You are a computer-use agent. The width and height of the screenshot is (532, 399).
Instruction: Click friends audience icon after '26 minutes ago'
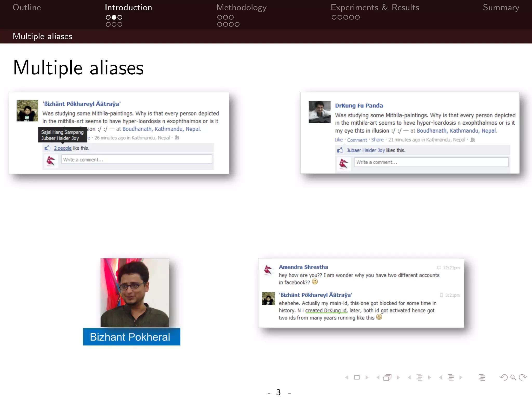point(177,137)
